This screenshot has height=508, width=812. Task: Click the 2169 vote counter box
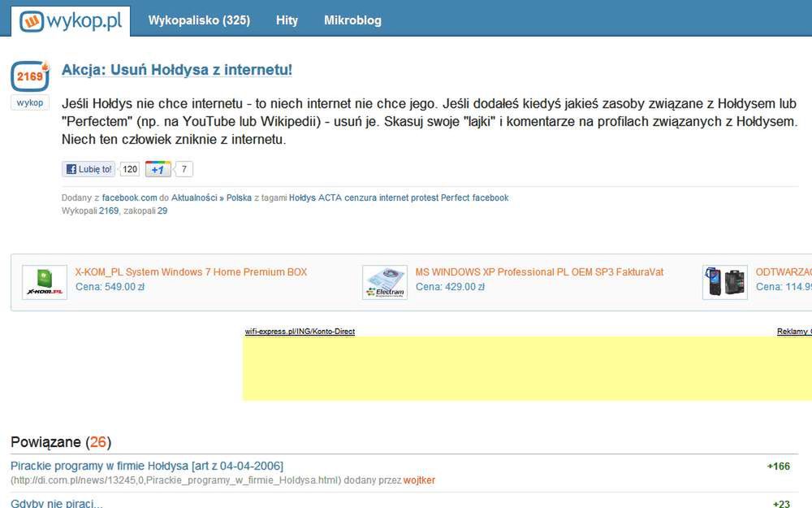click(30, 76)
